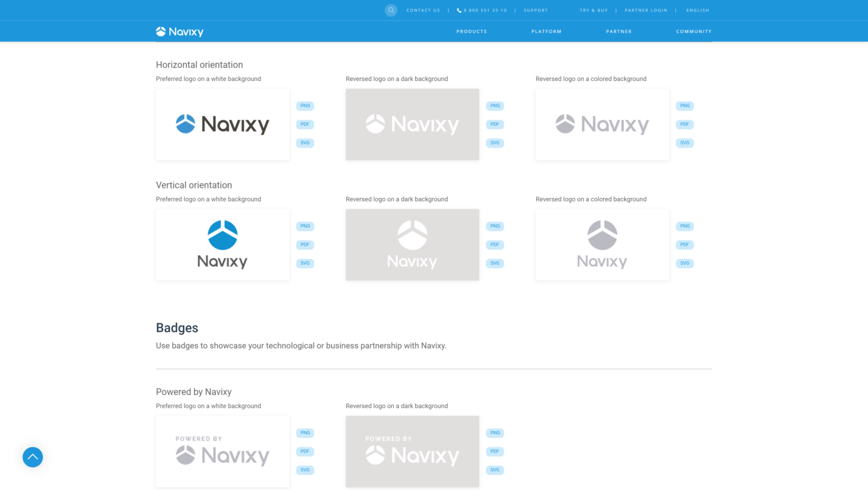
Task: Open Try & Buy link
Action: (x=594, y=10)
